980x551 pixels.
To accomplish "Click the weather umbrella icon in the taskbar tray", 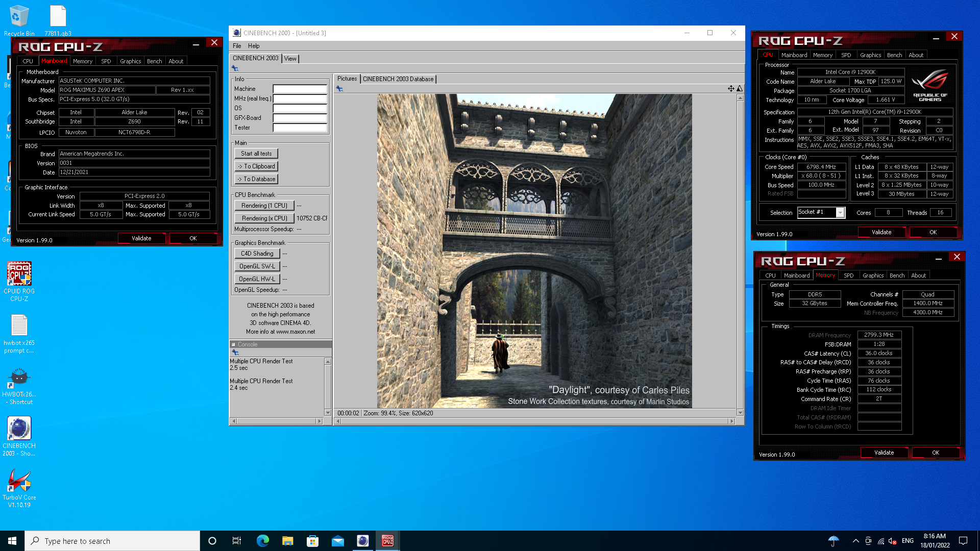I will pyautogui.click(x=834, y=541).
